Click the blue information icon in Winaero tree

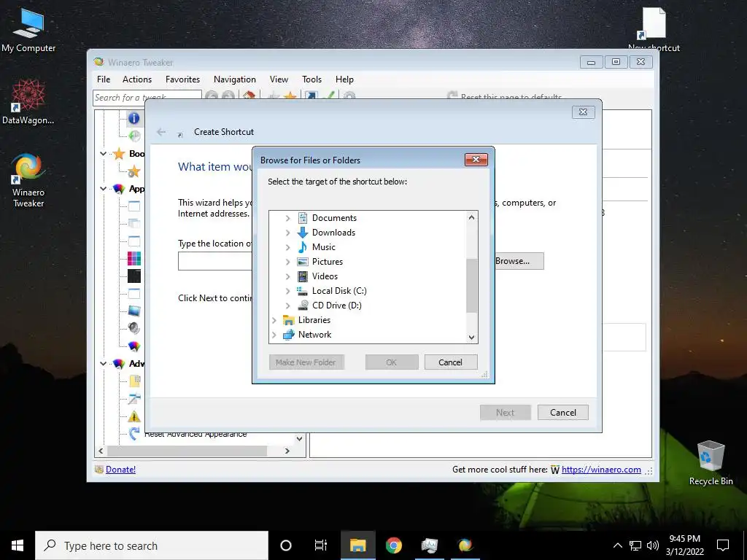pyautogui.click(x=134, y=118)
